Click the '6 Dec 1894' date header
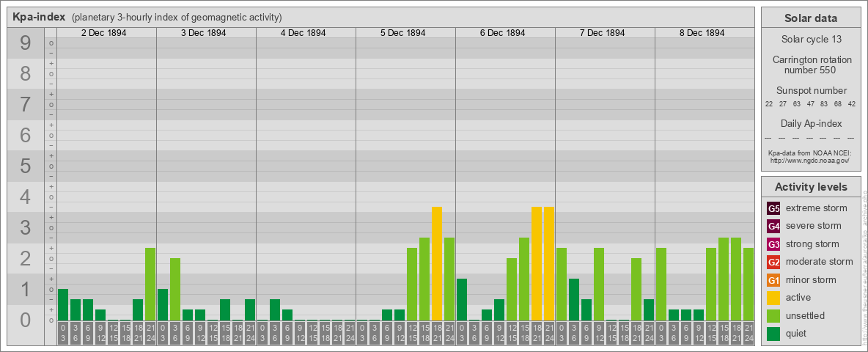Image resolution: width=868 pixels, height=352 pixels. click(502, 33)
